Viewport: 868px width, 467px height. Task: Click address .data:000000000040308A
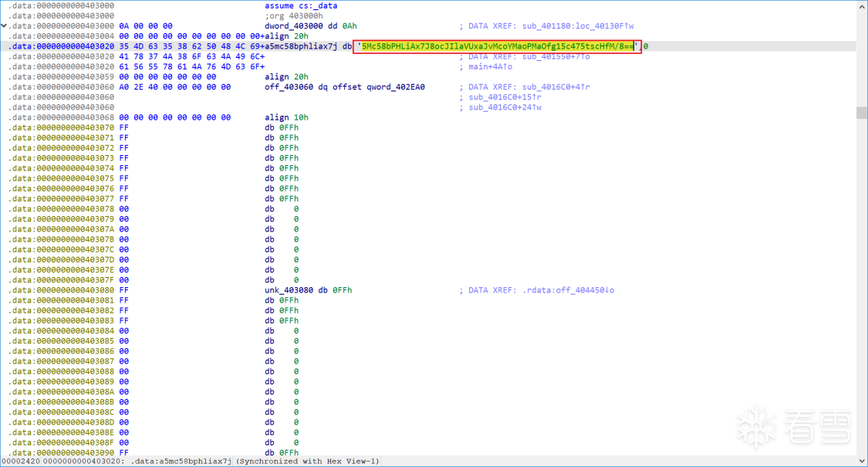tap(61, 391)
